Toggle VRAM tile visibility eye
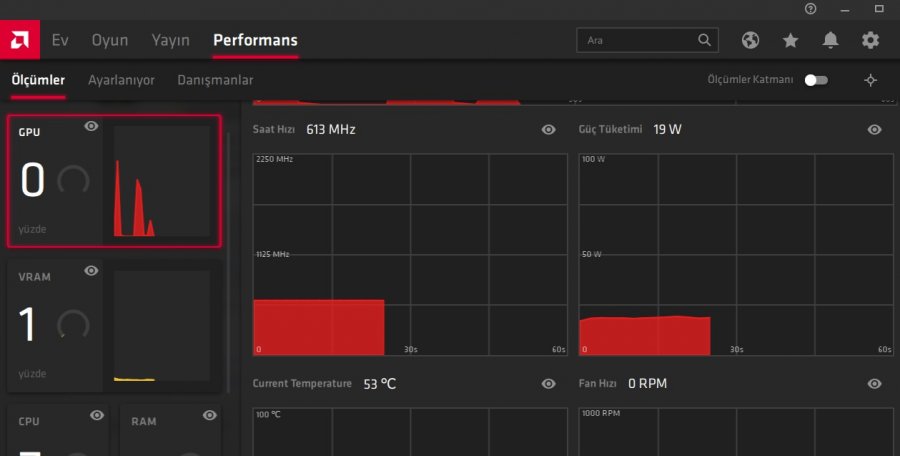The height and width of the screenshot is (456, 900). (x=91, y=270)
